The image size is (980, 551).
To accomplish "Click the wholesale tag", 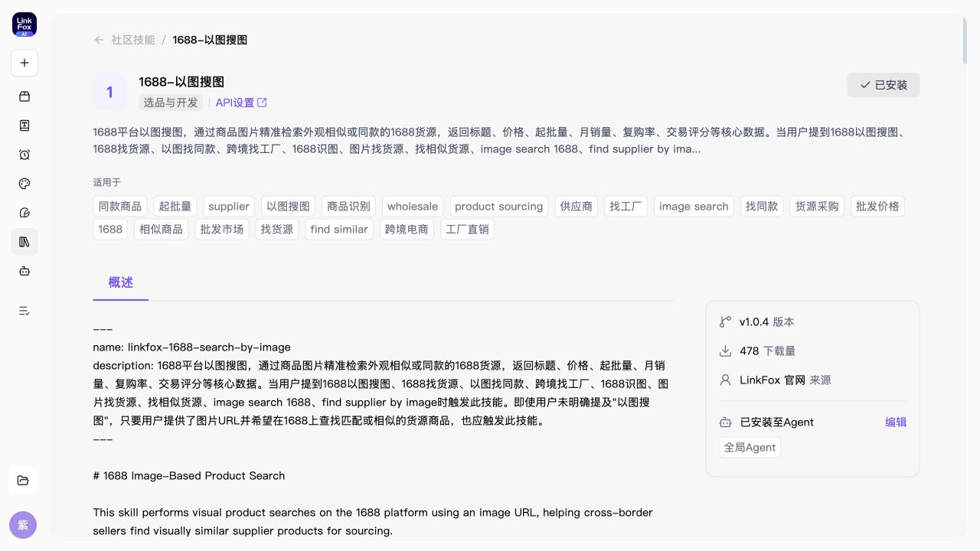I will tap(413, 207).
